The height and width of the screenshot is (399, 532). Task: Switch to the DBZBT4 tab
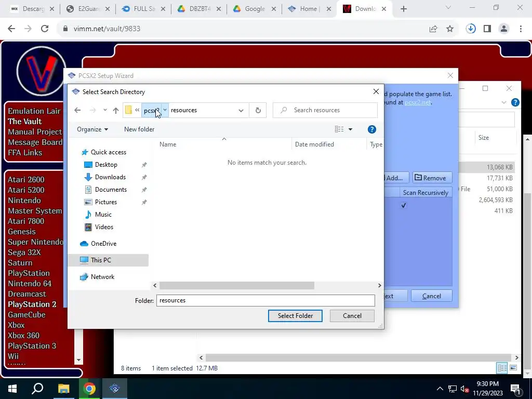tap(199, 9)
